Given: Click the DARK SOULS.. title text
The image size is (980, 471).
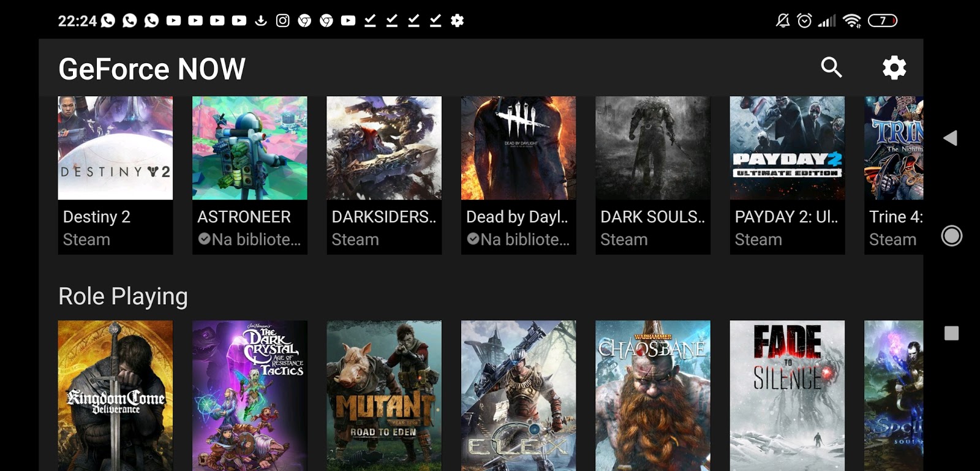Looking at the screenshot, I should [653, 217].
